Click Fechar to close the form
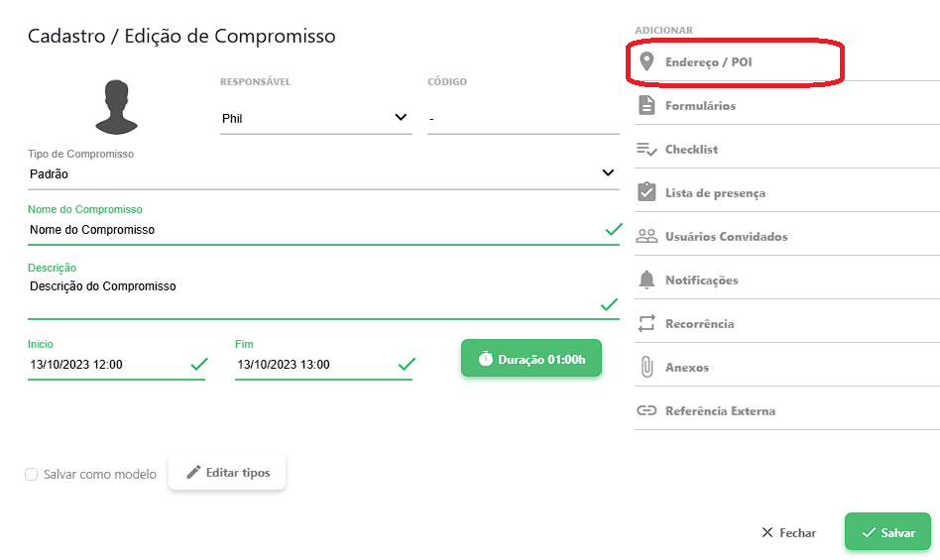The height and width of the screenshot is (560, 940). [788, 533]
